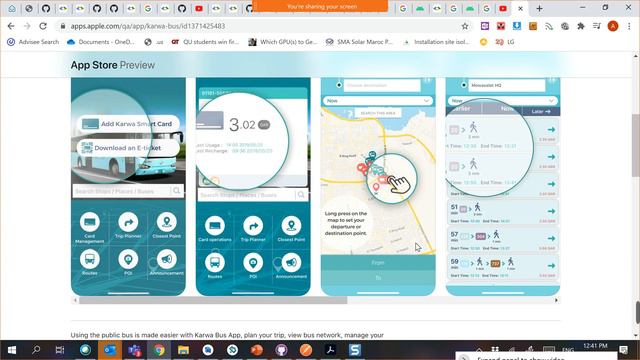Open a new browser tab with the plus button
Viewport: 640px width, 360px height.
point(539,9)
